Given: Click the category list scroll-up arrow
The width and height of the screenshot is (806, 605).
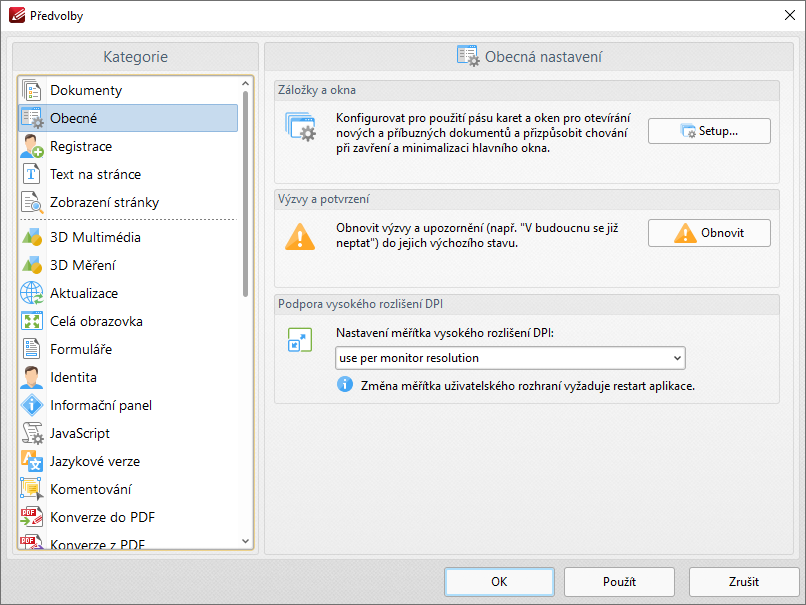Looking at the screenshot, I should (x=245, y=83).
